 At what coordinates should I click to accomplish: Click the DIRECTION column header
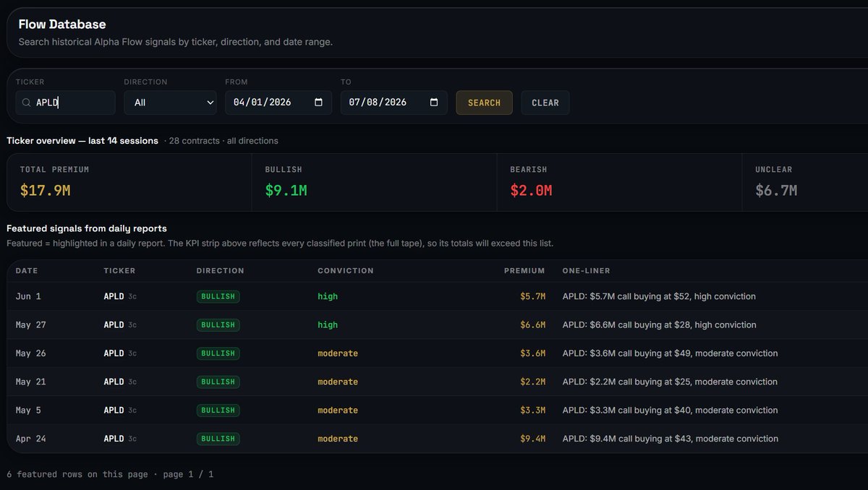tap(221, 271)
